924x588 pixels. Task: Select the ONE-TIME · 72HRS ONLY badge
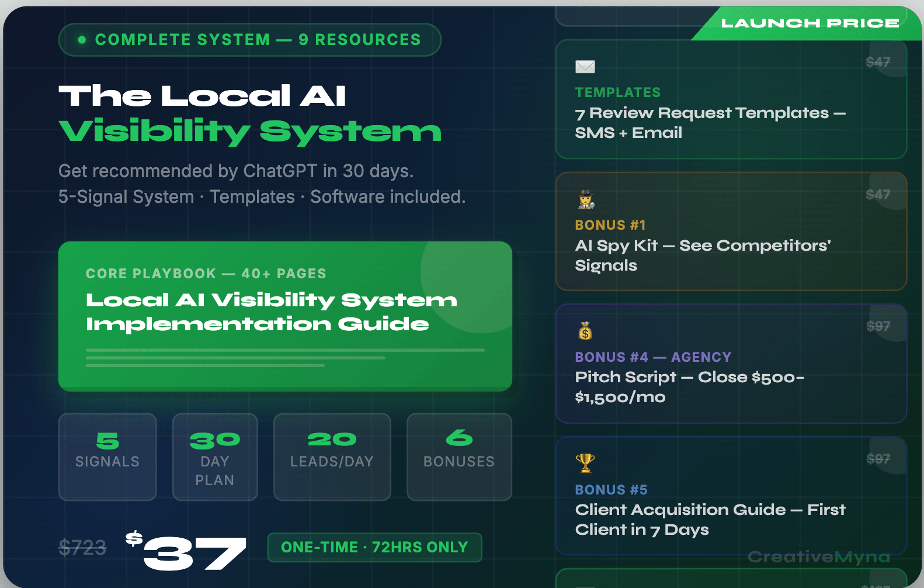click(375, 548)
